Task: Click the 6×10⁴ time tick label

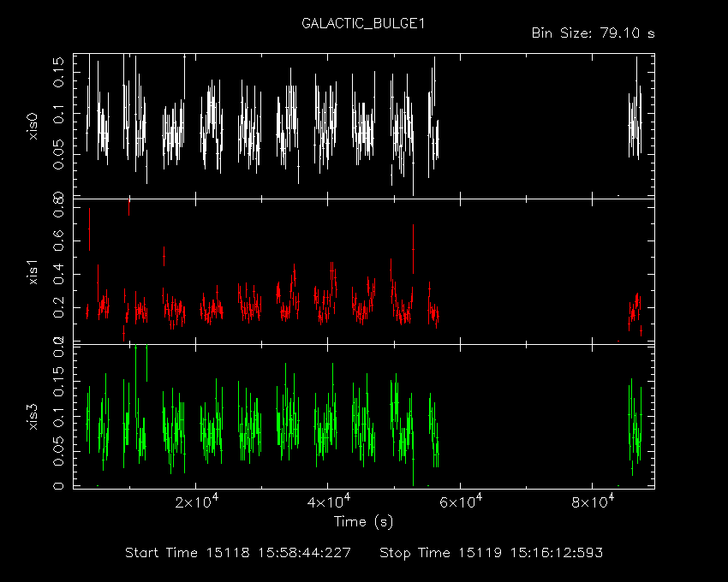Action: coord(461,502)
